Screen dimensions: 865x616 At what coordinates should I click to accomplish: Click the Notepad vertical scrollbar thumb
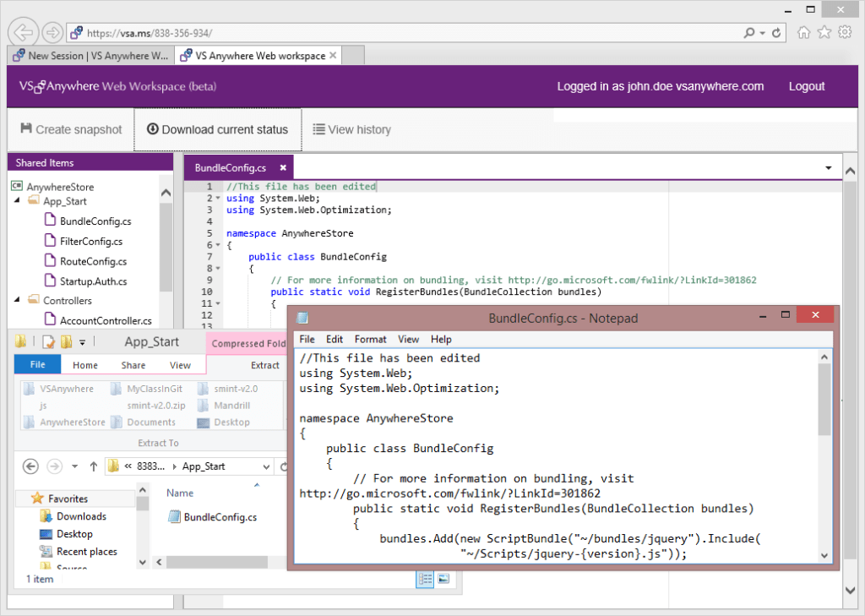(824, 401)
